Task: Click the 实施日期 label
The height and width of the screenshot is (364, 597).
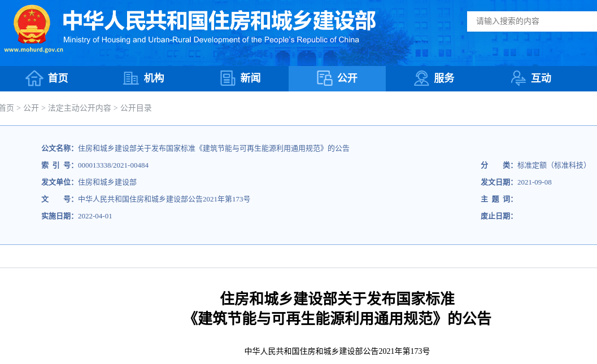Action: [58, 216]
